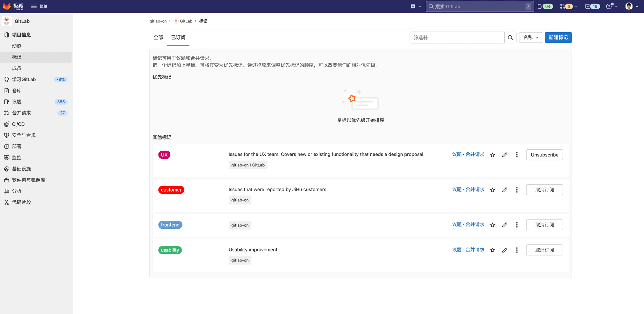Viewport: 644px width, 314px height.
Task: Click the 代码片段 scissors icon
Action: (6, 202)
